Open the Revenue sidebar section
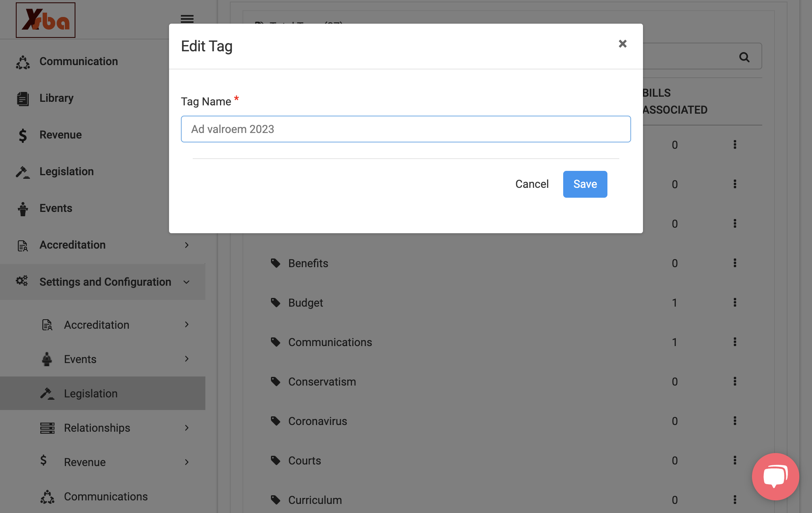Viewport: 812px width, 513px height. tap(60, 135)
